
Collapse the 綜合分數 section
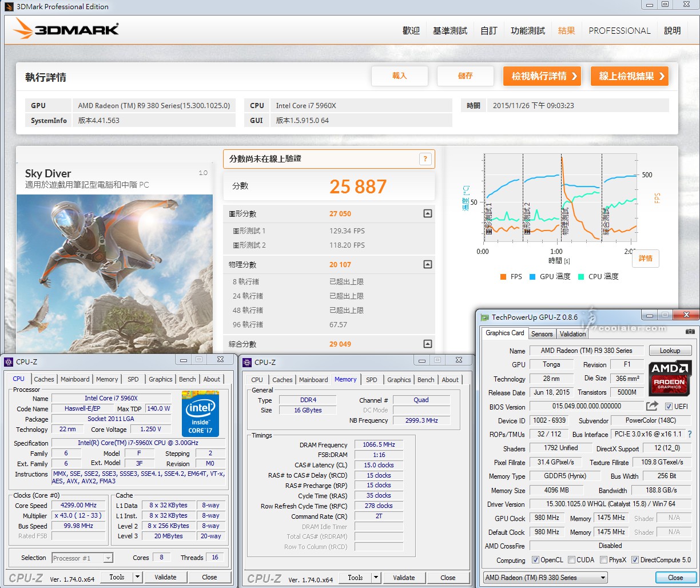(427, 344)
